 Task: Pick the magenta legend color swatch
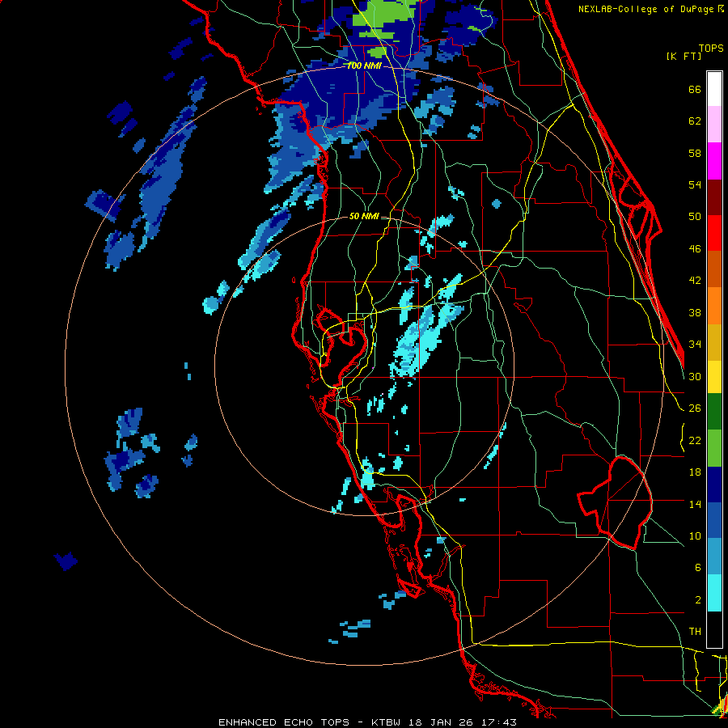click(x=714, y=161)
